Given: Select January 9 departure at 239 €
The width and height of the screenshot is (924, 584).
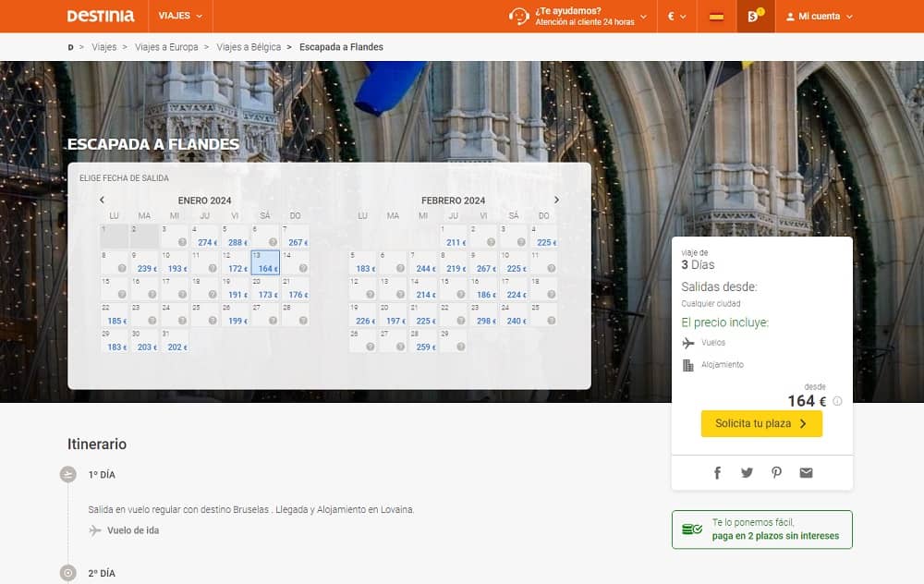Looking at the screenshot, I should pos(144,262).
